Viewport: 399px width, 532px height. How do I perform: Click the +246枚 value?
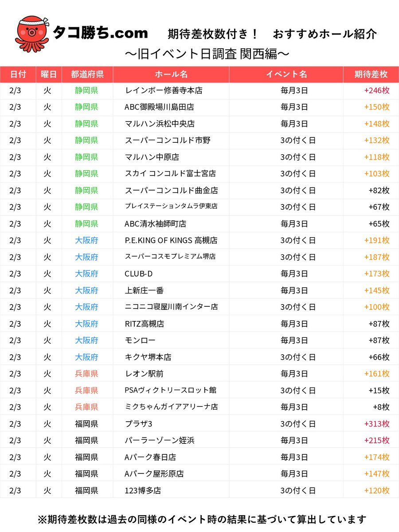(376, 90)
